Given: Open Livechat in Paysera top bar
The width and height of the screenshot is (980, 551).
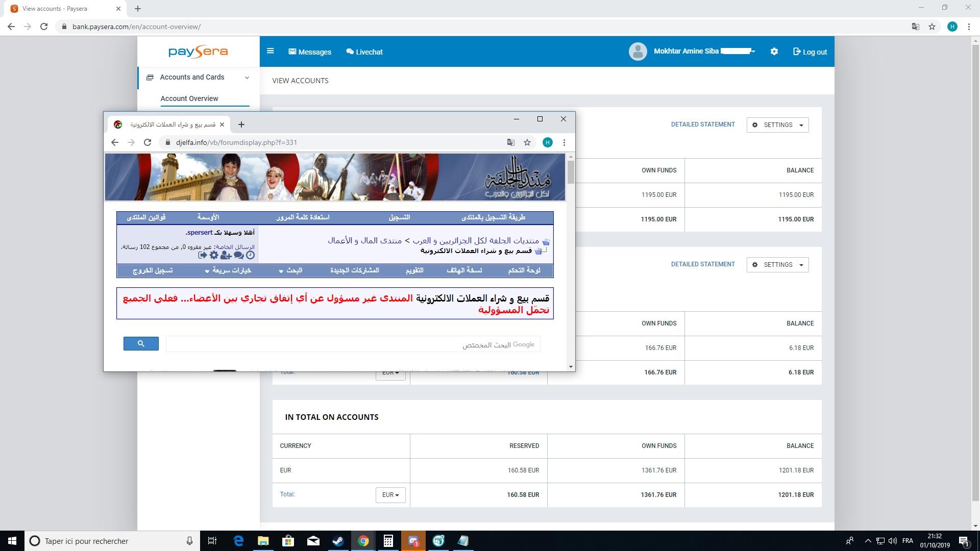Looking at the screenshot, I should 364,52.
